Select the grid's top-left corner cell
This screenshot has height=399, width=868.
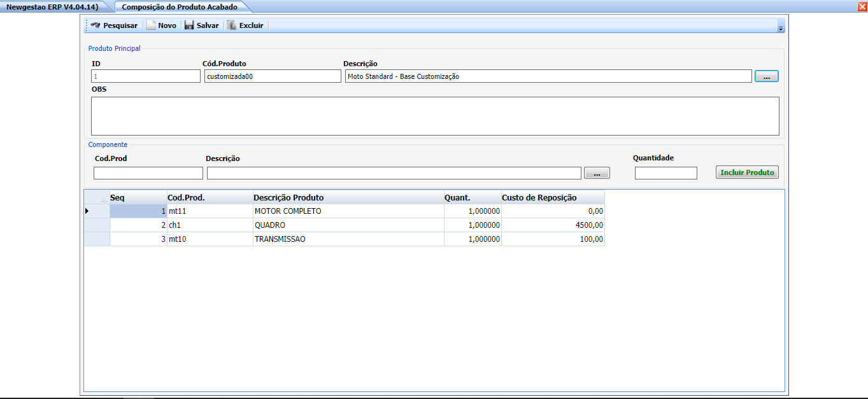pyautogui.click(x=97, y=197)
